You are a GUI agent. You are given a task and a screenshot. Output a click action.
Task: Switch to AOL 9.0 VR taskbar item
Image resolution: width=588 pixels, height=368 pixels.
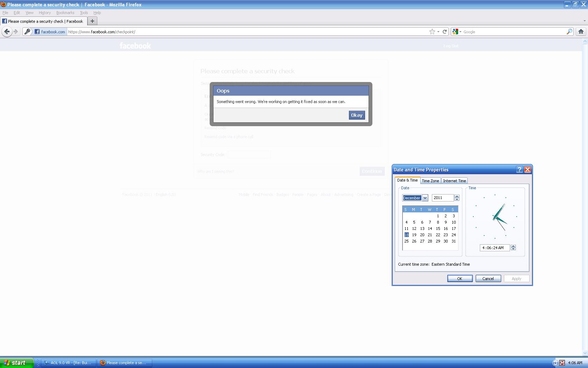pyautogui.click(x=69, y=363)
